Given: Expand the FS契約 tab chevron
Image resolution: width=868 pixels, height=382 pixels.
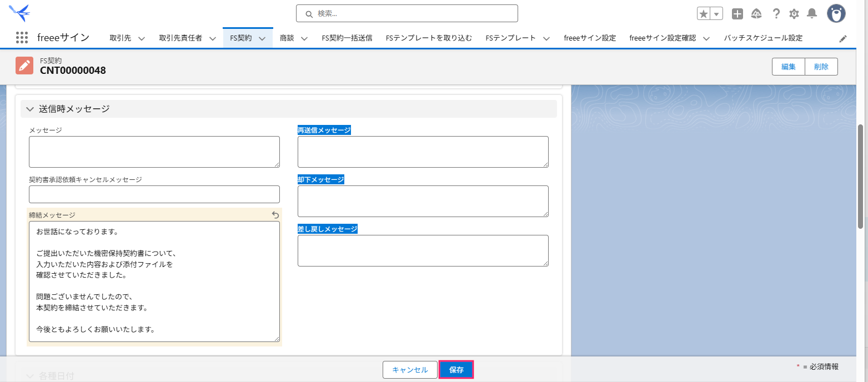Looking at the screenshot, I should 262,38.
